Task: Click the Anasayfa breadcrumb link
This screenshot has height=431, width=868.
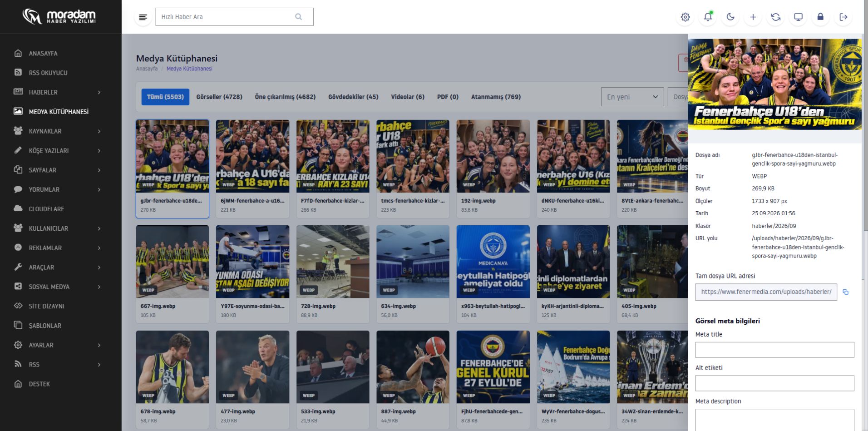Action: (x=147, y=69)
